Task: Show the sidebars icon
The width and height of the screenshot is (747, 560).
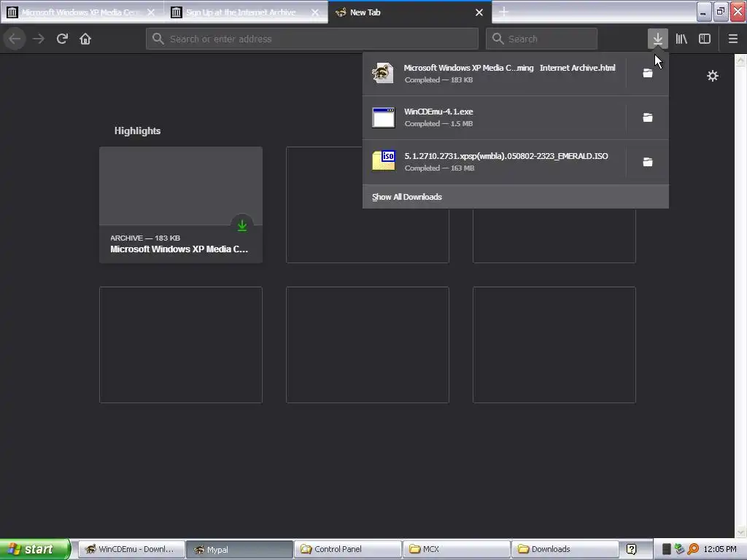Action: pos(705,39)
